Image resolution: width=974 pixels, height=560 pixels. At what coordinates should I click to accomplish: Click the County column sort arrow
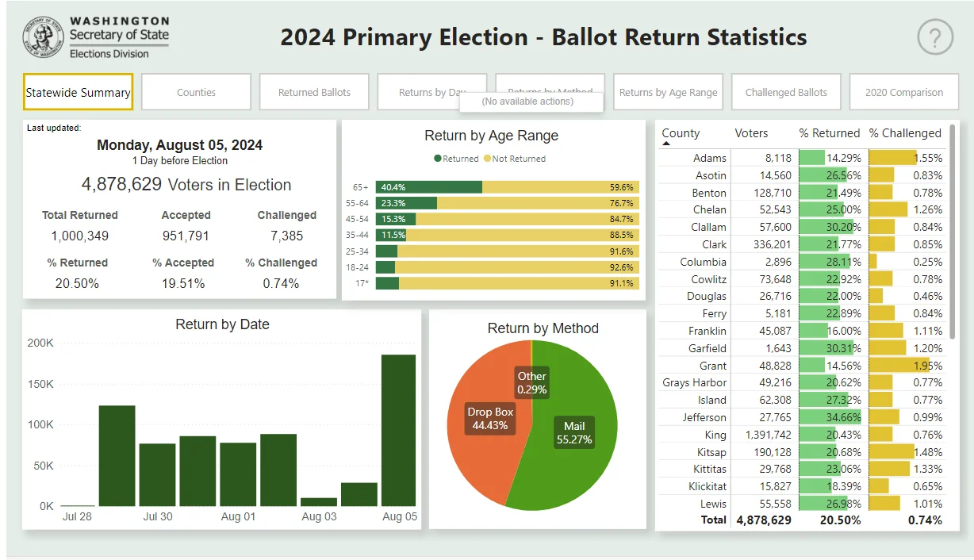[666, 144]
